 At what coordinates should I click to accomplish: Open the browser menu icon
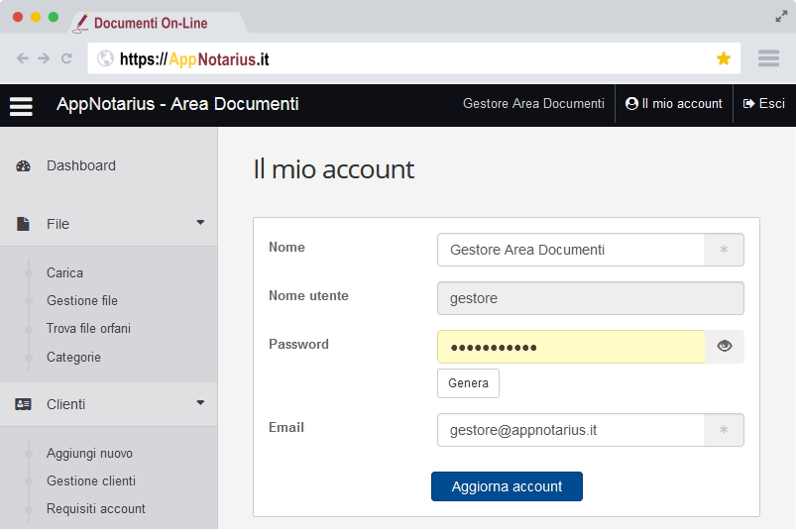point(768,59)
